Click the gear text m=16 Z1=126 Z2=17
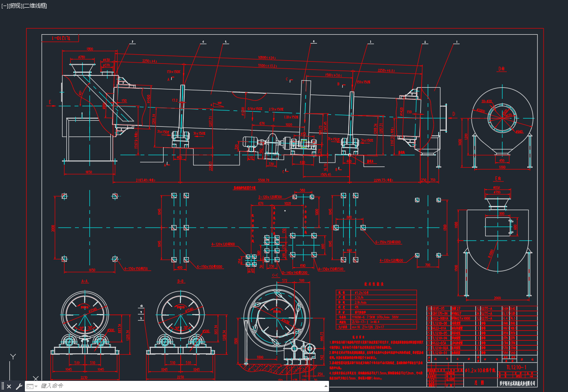 pyautogui.click(x=367, y=327)
